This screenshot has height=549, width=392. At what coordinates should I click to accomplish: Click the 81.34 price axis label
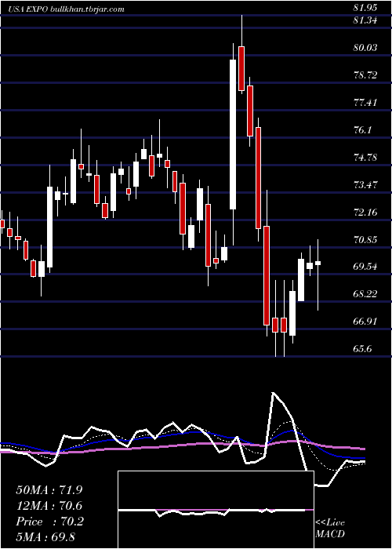(x=365, y=20)
